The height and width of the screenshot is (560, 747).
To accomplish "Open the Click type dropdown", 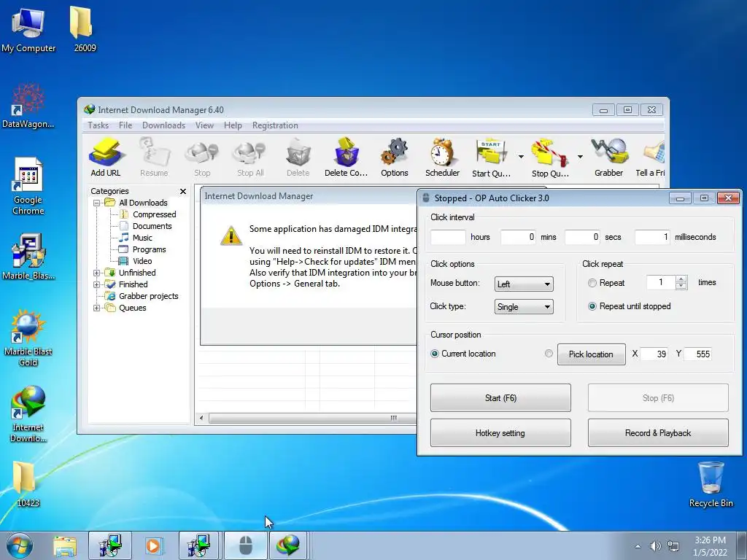I will coord(524,307).
